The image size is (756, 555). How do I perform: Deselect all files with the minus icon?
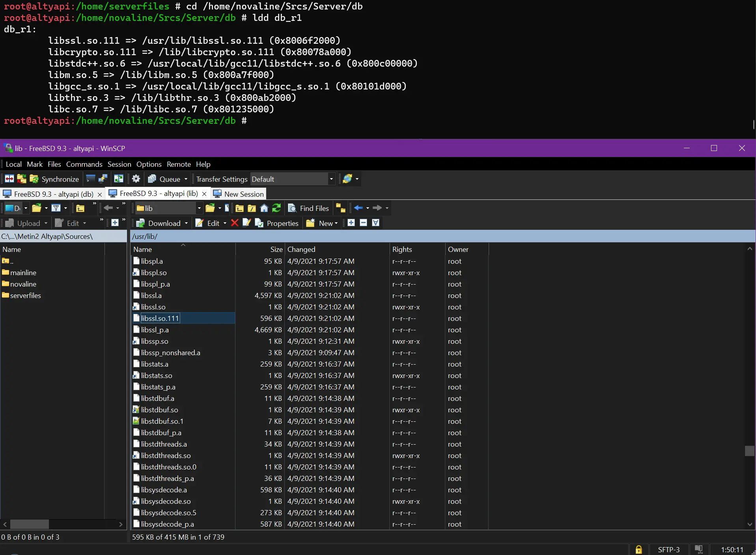(363, 223)
